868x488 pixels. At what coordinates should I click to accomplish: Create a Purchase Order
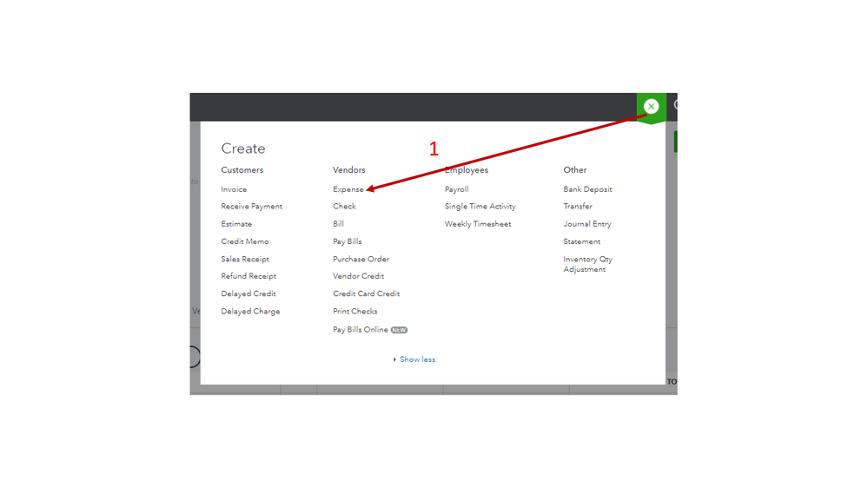[361, 259]
